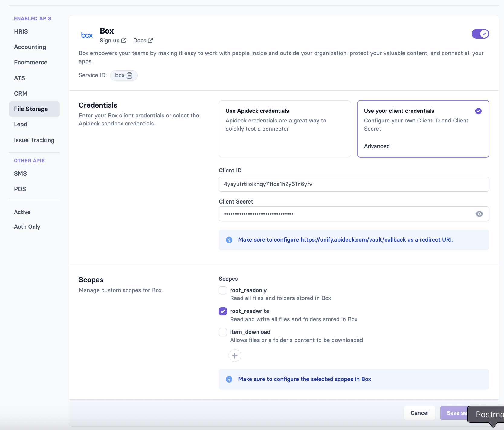Click the OTHER APIS heading
The height and width of the screenshot is (430, 504).
[x=29, y=161]
